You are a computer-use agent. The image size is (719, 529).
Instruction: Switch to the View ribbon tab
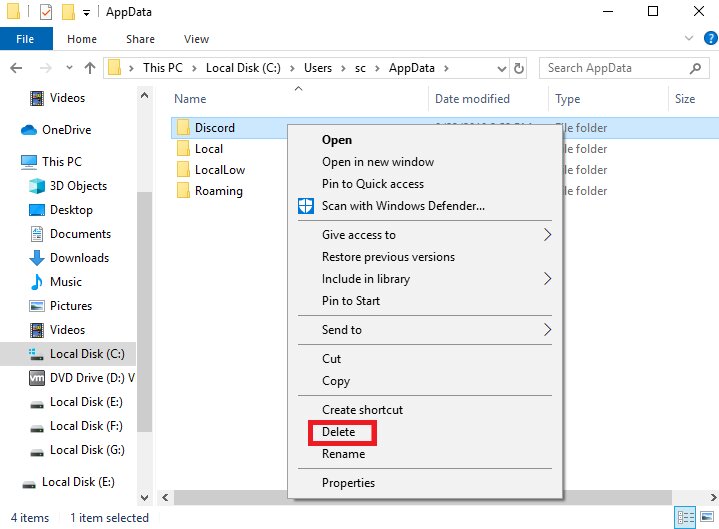[x=196, y=39]
